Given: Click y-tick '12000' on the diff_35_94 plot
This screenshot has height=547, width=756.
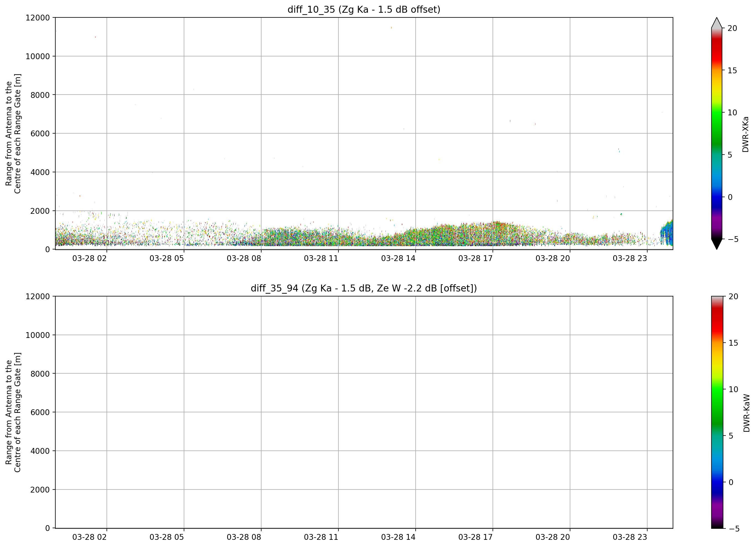Looking at the screenshot, I should pyautogui.click(x=38, y=296).
